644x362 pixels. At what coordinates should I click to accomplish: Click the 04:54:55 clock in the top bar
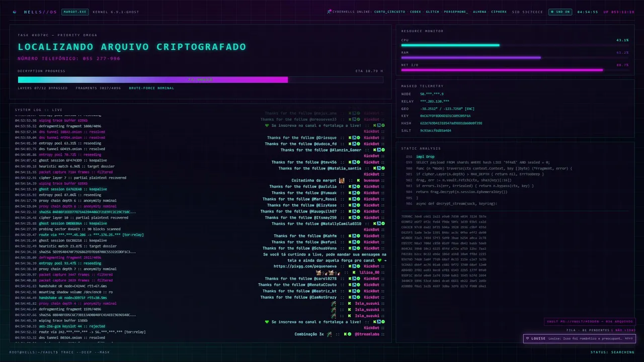pos(588,12)
